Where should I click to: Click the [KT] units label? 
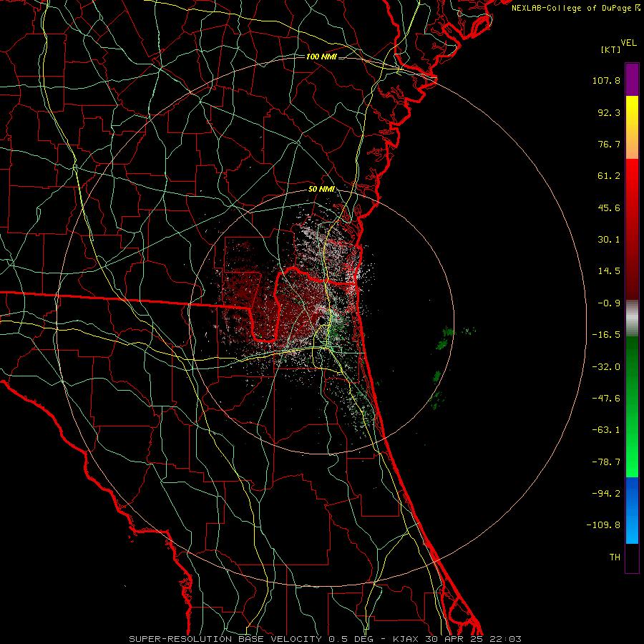[x=611, y=49]
